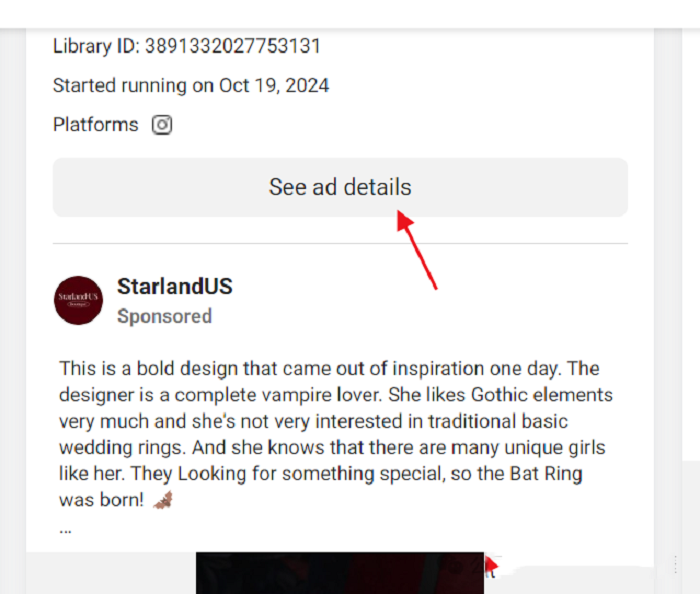Click the Platforms label

[x=96, y=125]
